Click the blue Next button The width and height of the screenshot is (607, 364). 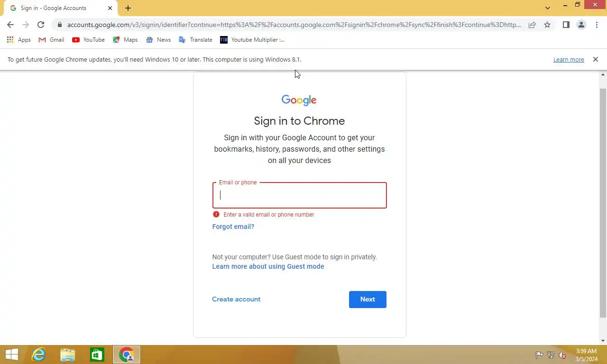(368, 300)
